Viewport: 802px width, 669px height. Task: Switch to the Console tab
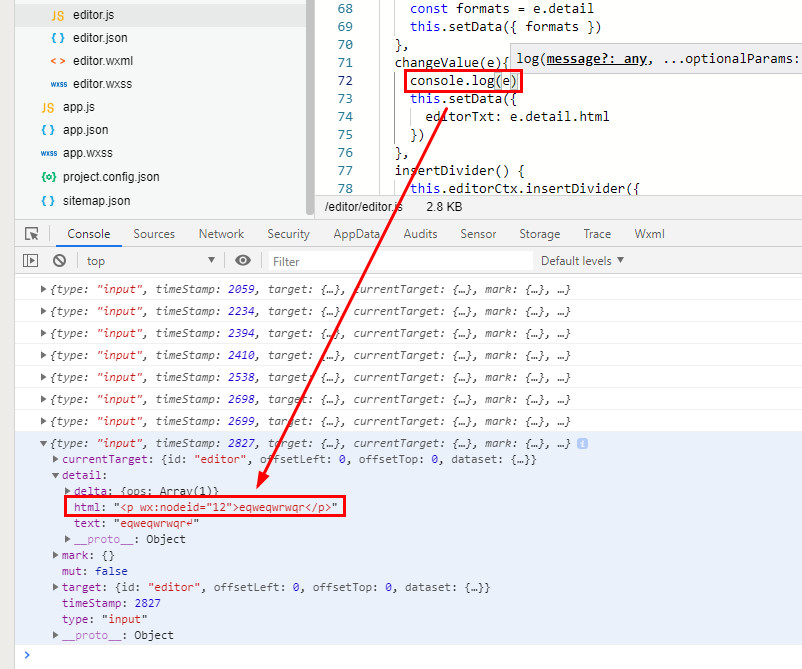pyautogui.click(x=88, y=234)
